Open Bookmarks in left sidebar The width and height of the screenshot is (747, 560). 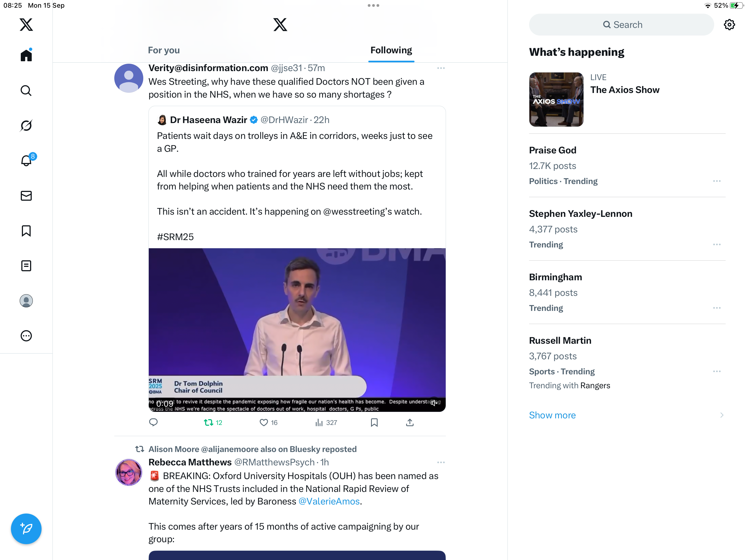[x=26, y=231]
